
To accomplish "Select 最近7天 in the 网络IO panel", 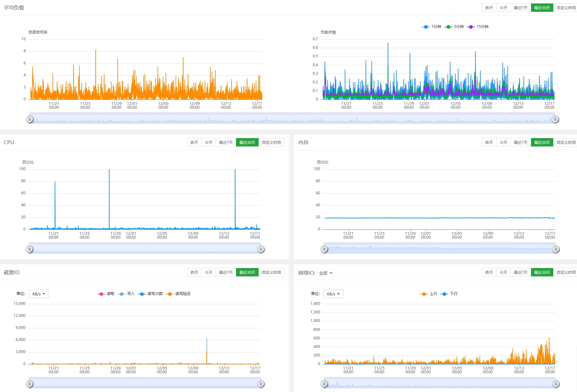I will [x=521, y=272].
